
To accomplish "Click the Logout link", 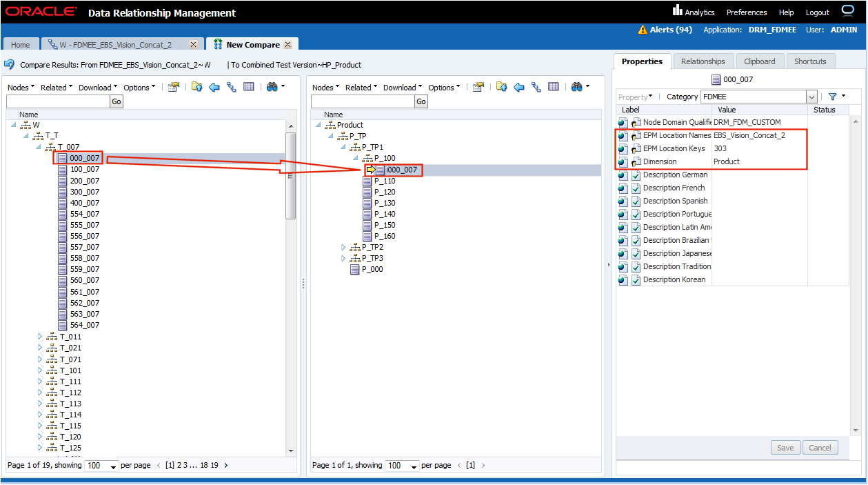I will (817, 12).
